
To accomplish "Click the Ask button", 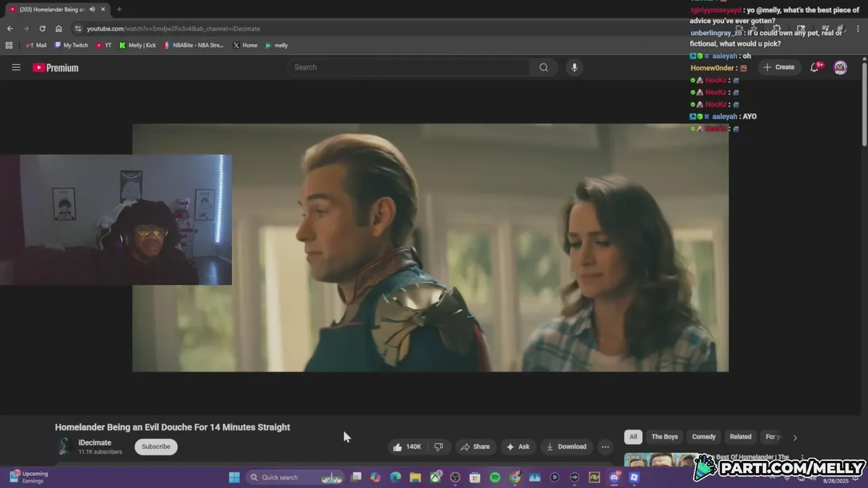I will click(x=517, y=447).
